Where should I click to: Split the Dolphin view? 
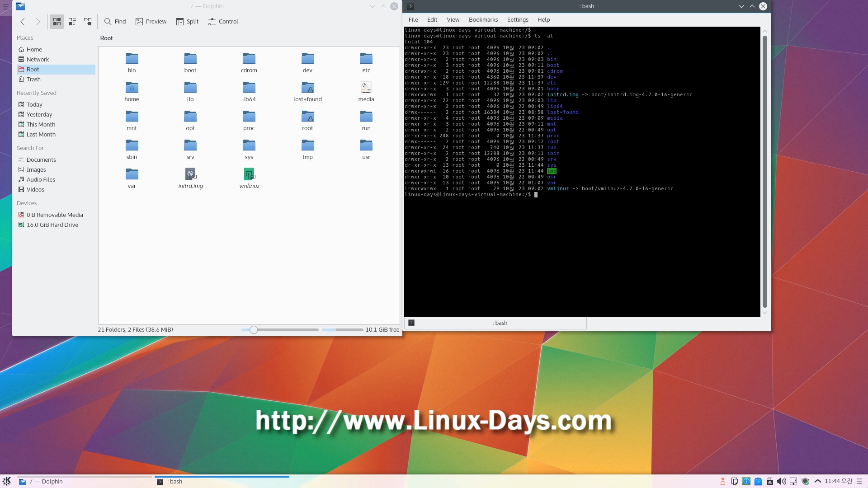click(x=188, y=22)
